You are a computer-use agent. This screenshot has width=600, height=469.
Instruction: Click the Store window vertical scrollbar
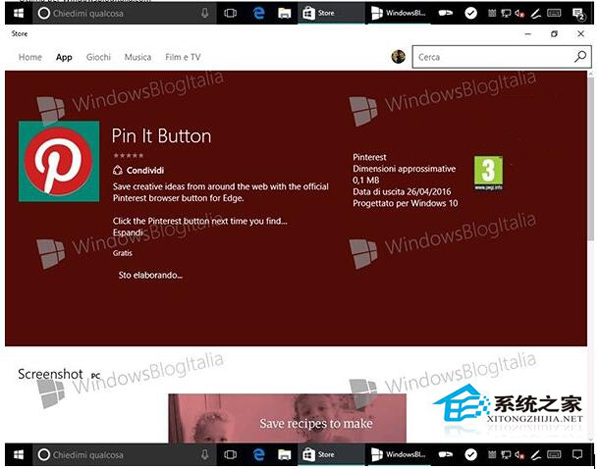[x=591, y=157]
